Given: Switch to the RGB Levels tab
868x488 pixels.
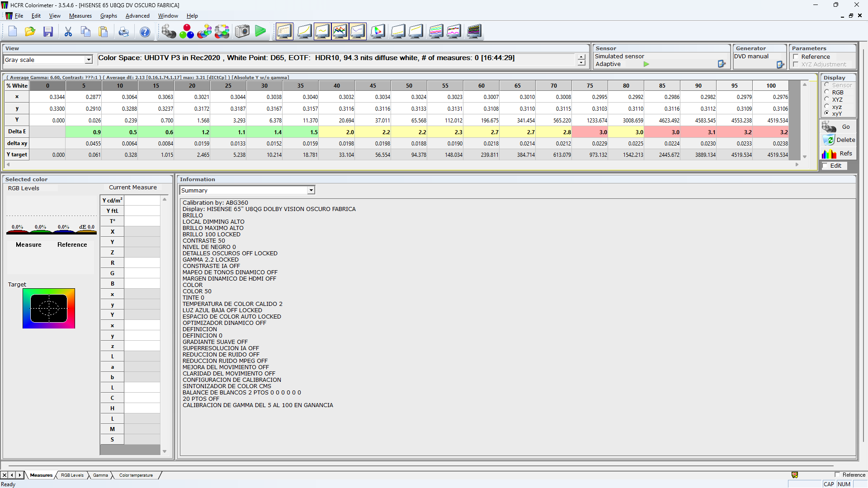Looking at the screenshot, I should click(x=72, y=475).
